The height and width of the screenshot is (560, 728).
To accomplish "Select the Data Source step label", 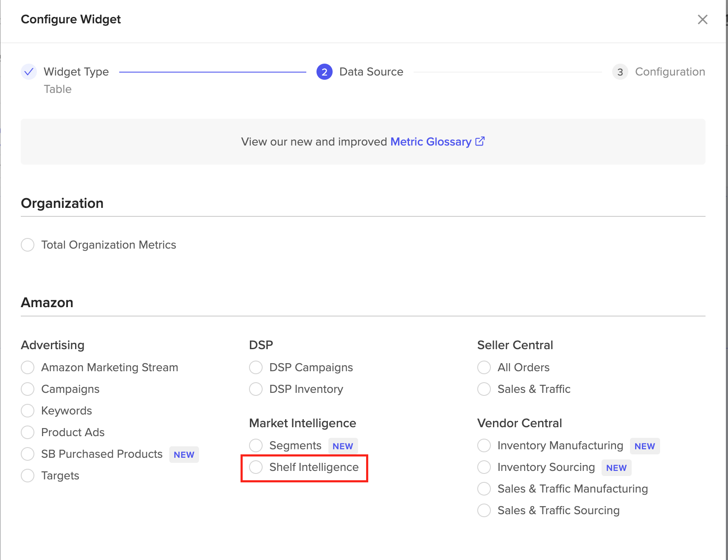I will click(371, 72).
